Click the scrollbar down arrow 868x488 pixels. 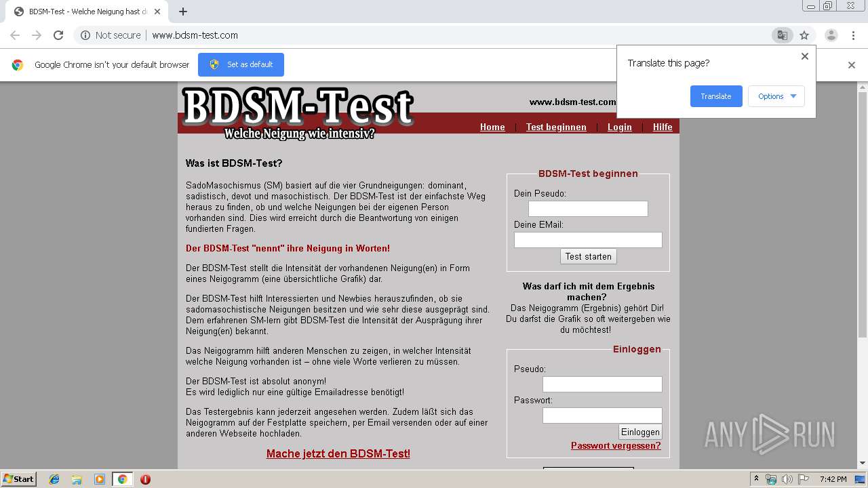(863, 464)
